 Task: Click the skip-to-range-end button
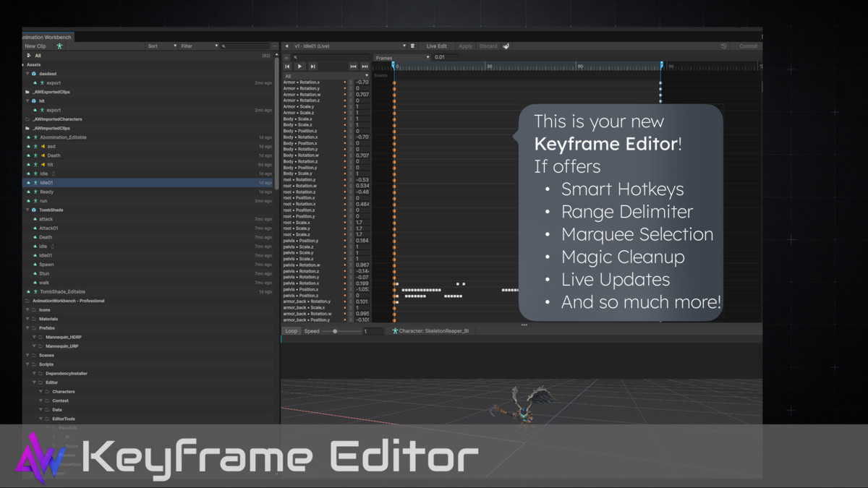coord(365,66)
